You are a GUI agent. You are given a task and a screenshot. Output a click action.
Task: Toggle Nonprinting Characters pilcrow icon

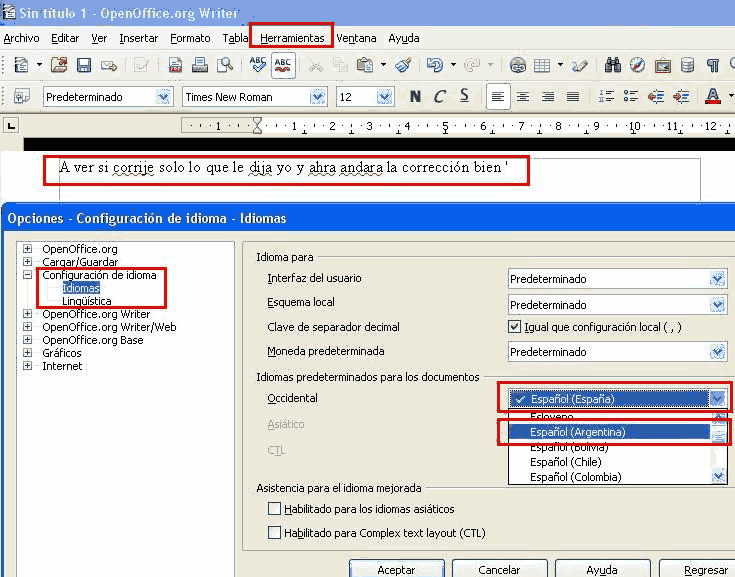point(713,65)
